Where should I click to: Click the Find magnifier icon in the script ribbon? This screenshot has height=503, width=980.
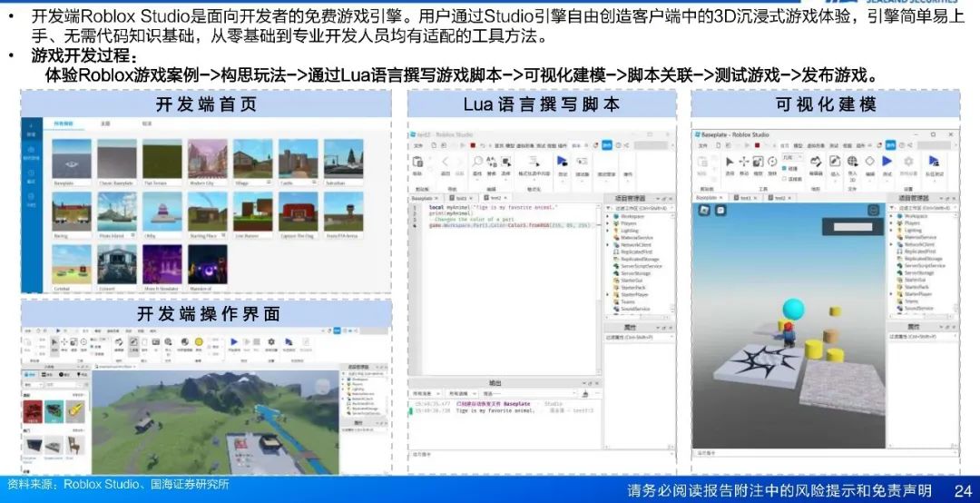tap(477, 162)
